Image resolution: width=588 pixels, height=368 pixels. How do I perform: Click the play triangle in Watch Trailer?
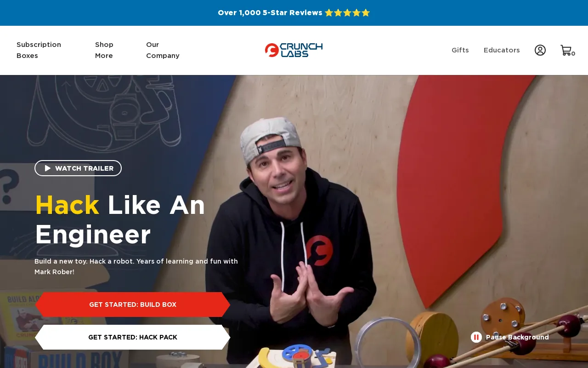pos(48,168)
